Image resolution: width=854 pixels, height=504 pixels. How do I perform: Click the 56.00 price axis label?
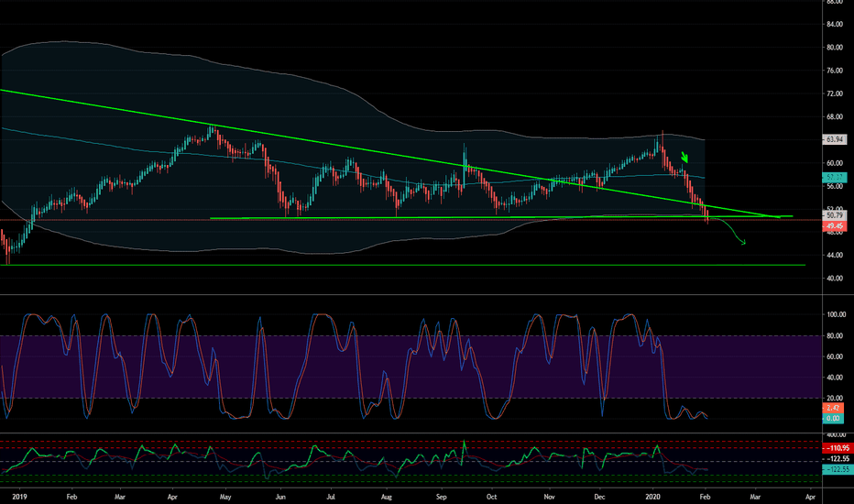[x=835, y=186]
